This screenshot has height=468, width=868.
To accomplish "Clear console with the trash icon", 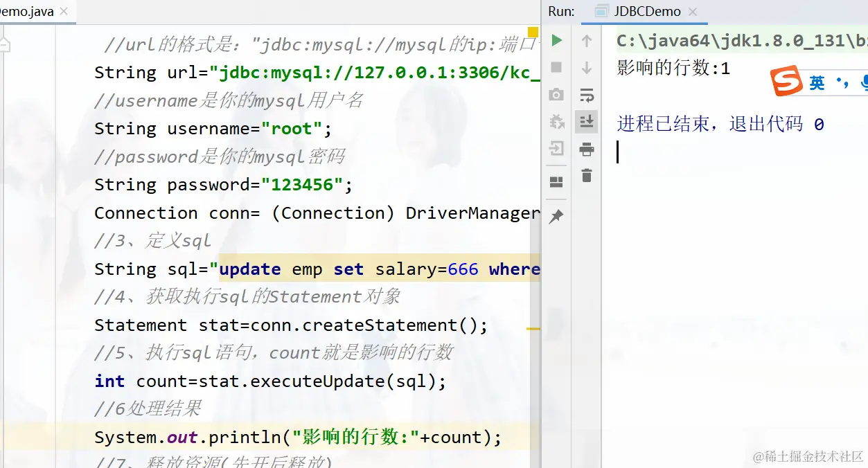I will [x=587, y=175].
